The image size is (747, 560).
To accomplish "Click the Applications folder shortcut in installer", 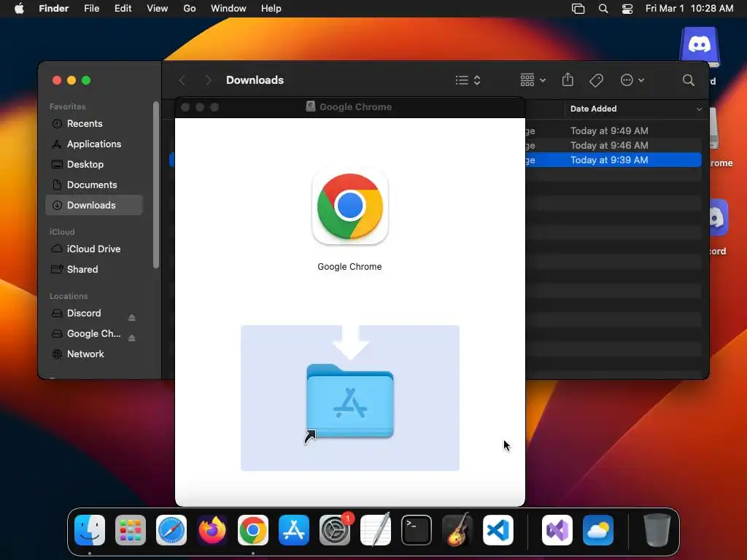I will (350, 401).
